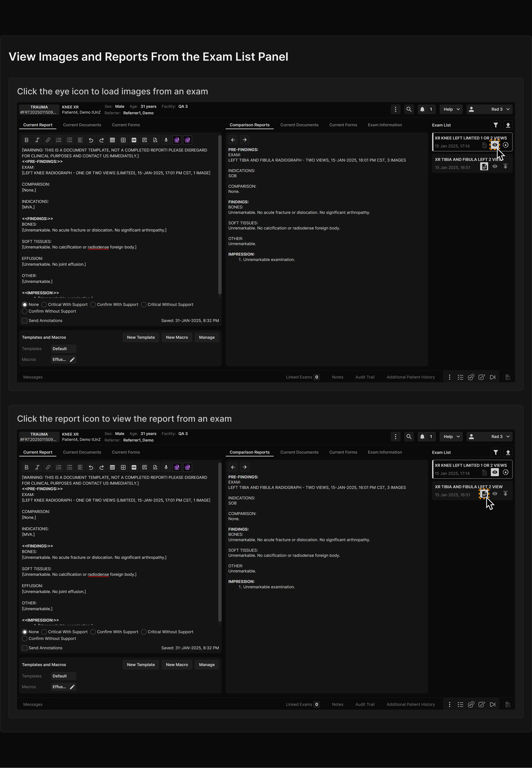
Task: Apply bulleted list in the eye-icon example's editor
Action: [69, 140]
